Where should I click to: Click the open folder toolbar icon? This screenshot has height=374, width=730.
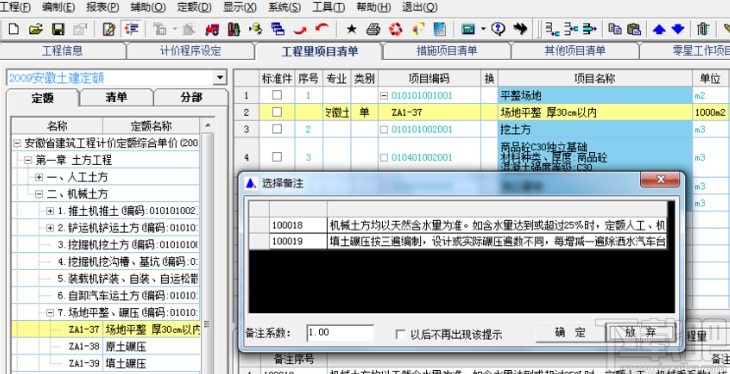[x=36, y=29]
